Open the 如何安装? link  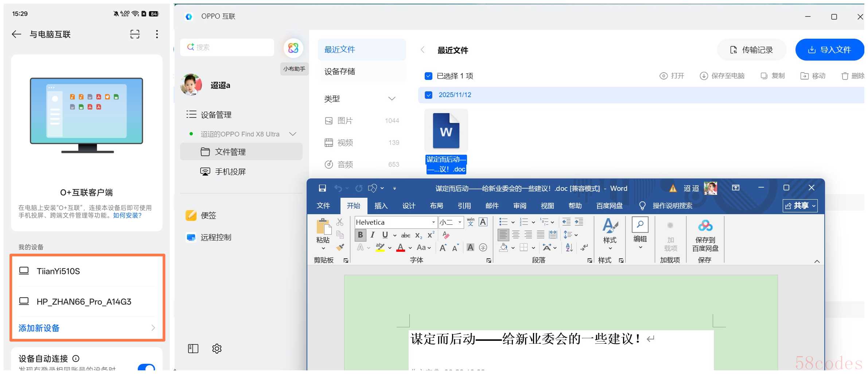pos(127,216)
